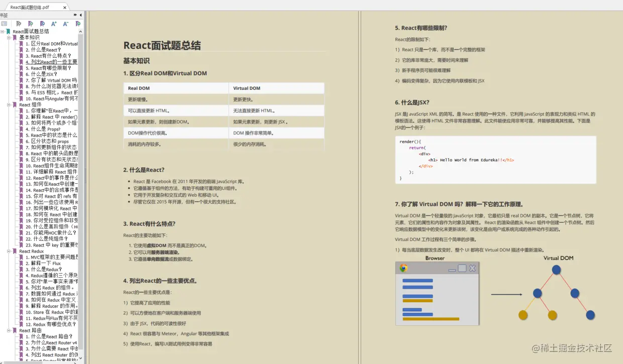Select the React 路由 bookmark label
Image resolution: width=623 pixels, height=364 pixels.
31,331
